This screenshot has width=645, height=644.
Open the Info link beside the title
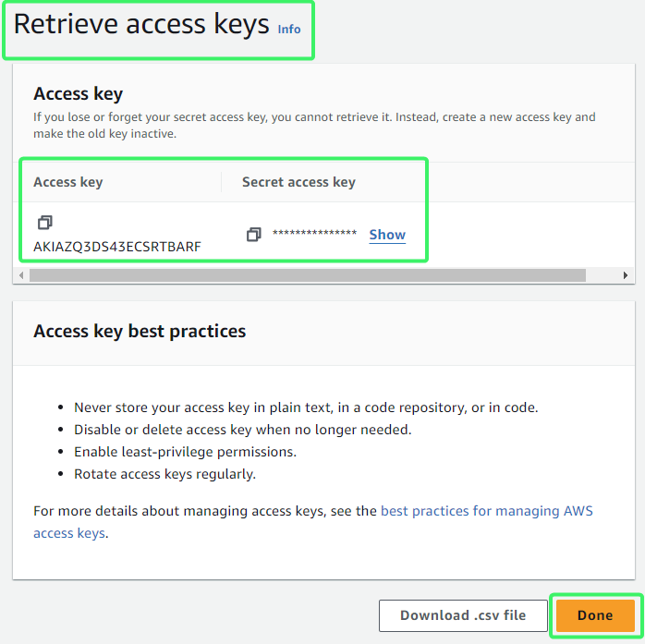coord(288,30)
